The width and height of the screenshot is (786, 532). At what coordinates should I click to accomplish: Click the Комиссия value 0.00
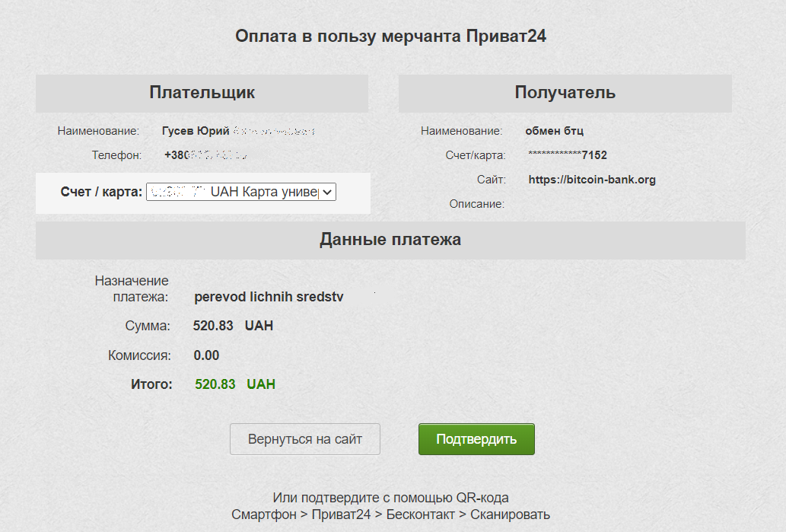(x=206, y=355)
